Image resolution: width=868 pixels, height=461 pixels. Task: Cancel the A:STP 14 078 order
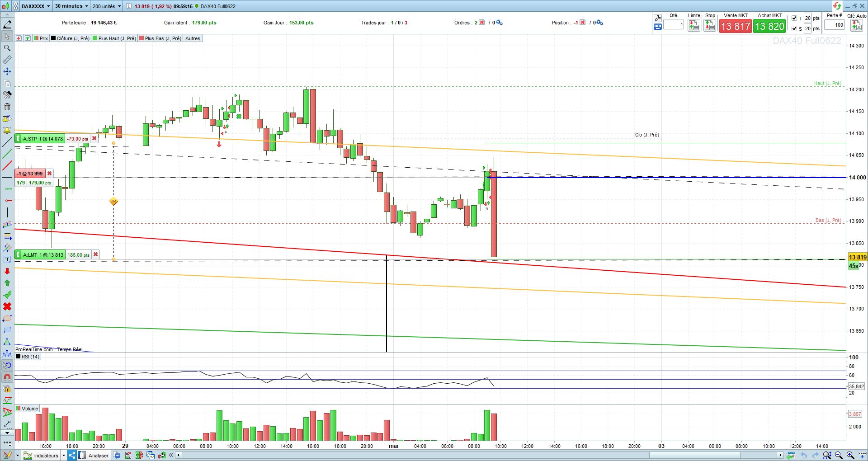[x=94, y=139]
